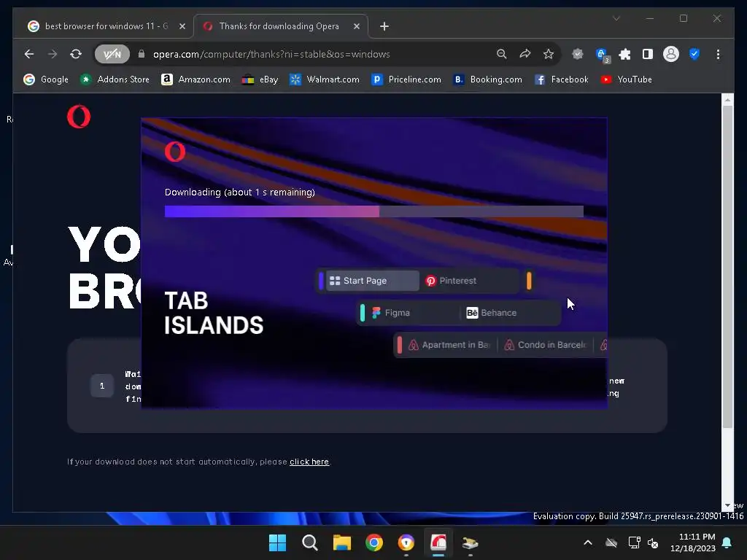Open the Priceline.com bookmark

(x=406, y=79)
